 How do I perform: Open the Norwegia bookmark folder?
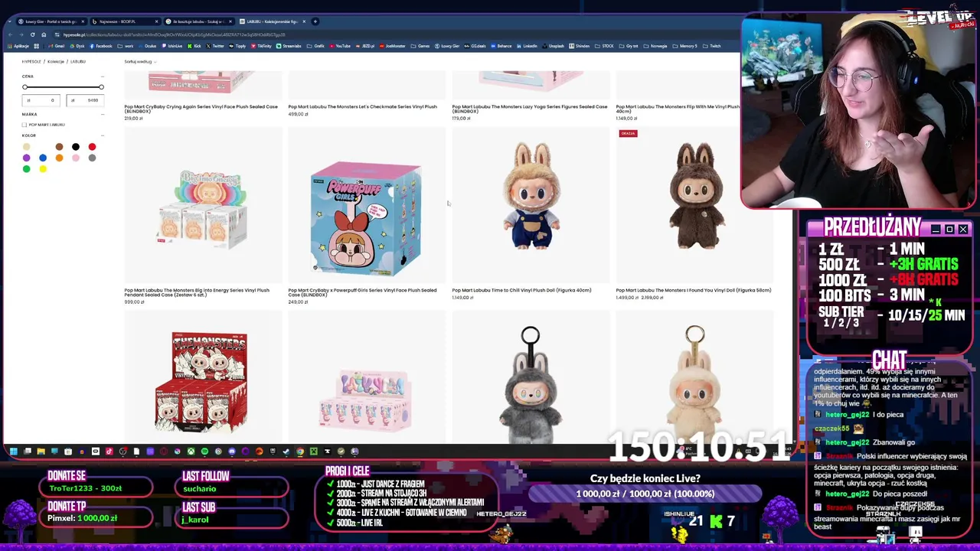point(656,46)
